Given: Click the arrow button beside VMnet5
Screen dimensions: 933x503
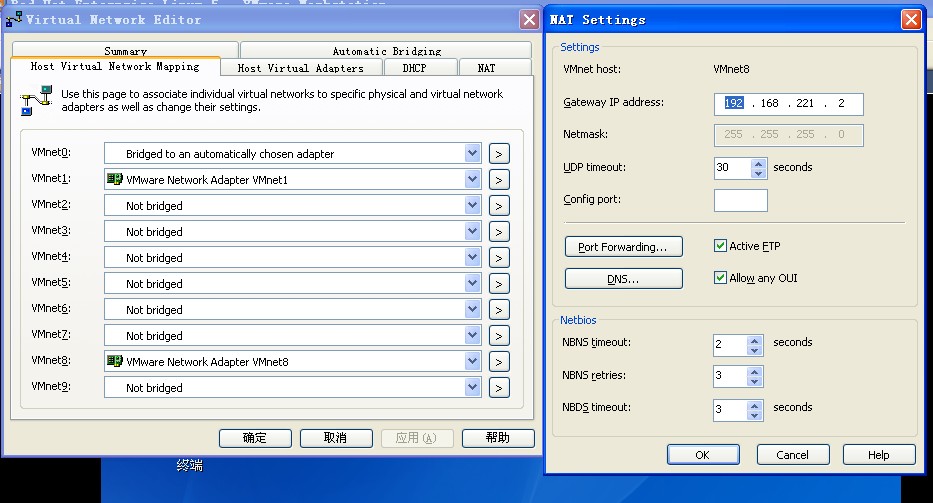Looking at the screenshot, I should (499, 284).
